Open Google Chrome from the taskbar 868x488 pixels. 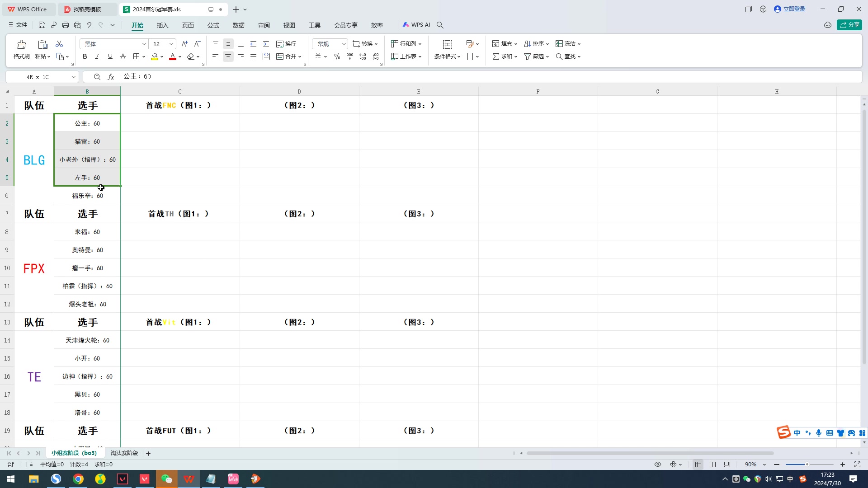click(78, 479)
